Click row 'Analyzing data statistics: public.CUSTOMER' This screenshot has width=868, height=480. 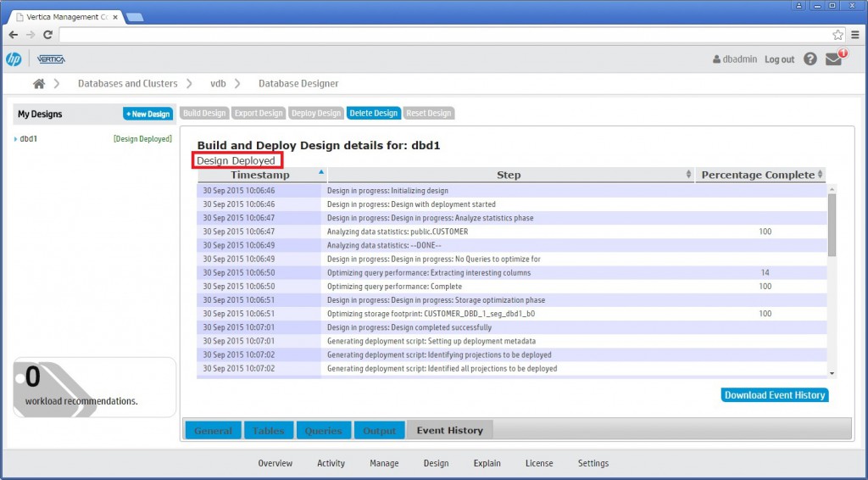[x=511, y=232]
